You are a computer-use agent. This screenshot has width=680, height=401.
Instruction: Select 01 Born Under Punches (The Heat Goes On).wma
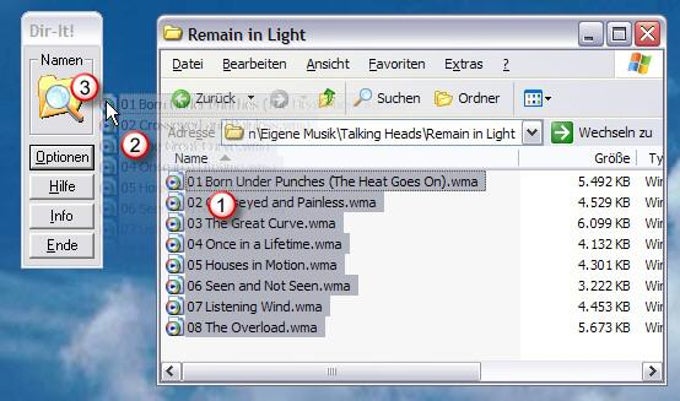(333, 181)
